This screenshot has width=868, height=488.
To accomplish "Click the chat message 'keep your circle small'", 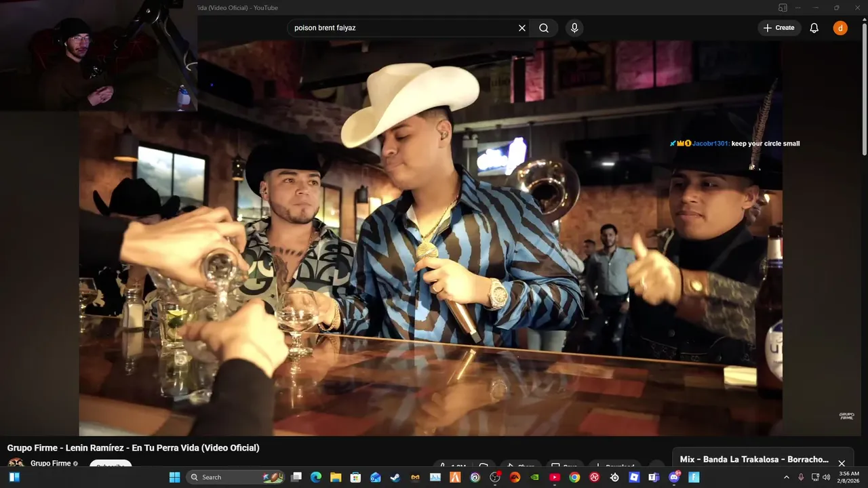I will pos(766,144).
